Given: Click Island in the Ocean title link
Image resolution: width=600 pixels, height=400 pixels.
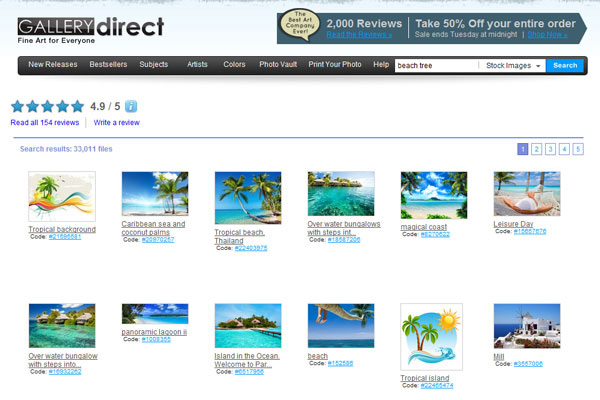Looking at the screenshot, I should pos(247,360).
